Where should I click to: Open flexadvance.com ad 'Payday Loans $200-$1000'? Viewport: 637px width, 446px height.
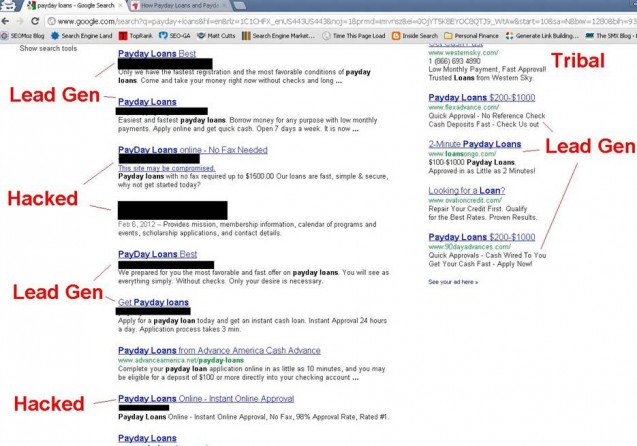481,97
